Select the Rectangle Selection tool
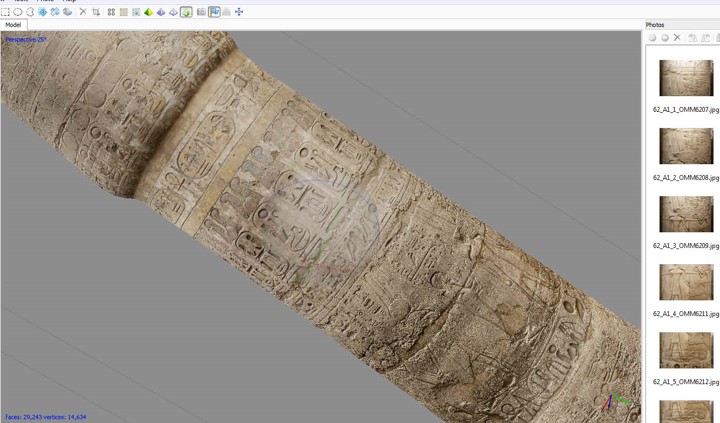The height and width of the screenshot is (423, 720). click(x=5, y=12)
